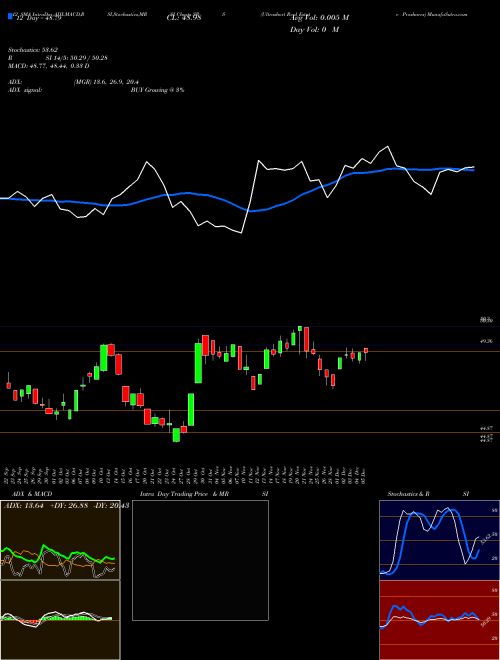Screen dimensions: 500x660
Task: Click the '+DY: 26.88' value in ADX panel
Action: pyautogui.click(x=69, y=506)
